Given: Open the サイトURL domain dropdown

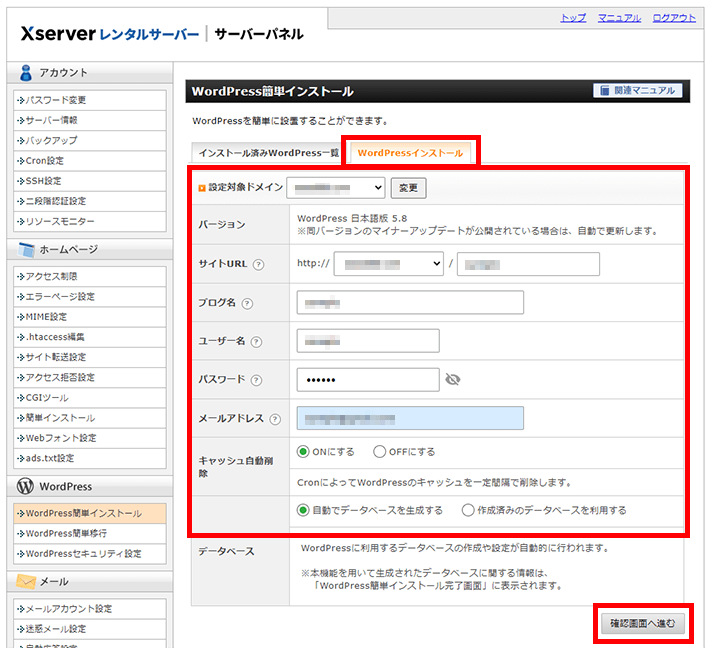Looking at the screenshot, I should coord(389,264).
